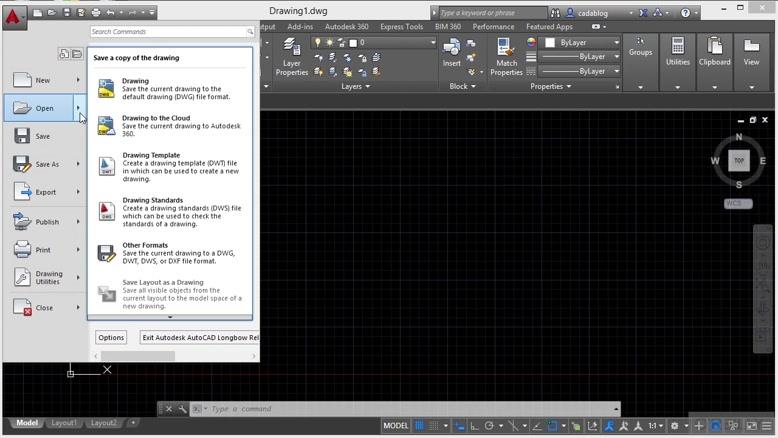Select Export in application menu
Screen dimensions: 778x438
43,192
